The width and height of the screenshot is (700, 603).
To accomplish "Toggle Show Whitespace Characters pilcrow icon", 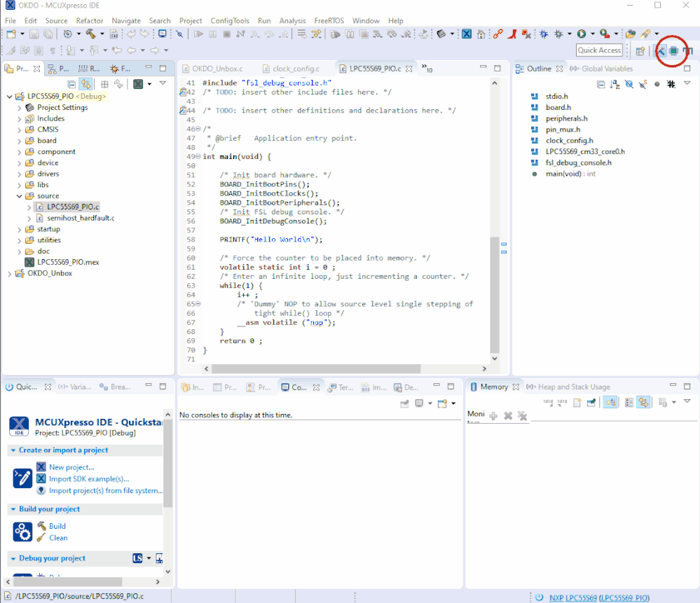I will point(53,50).
